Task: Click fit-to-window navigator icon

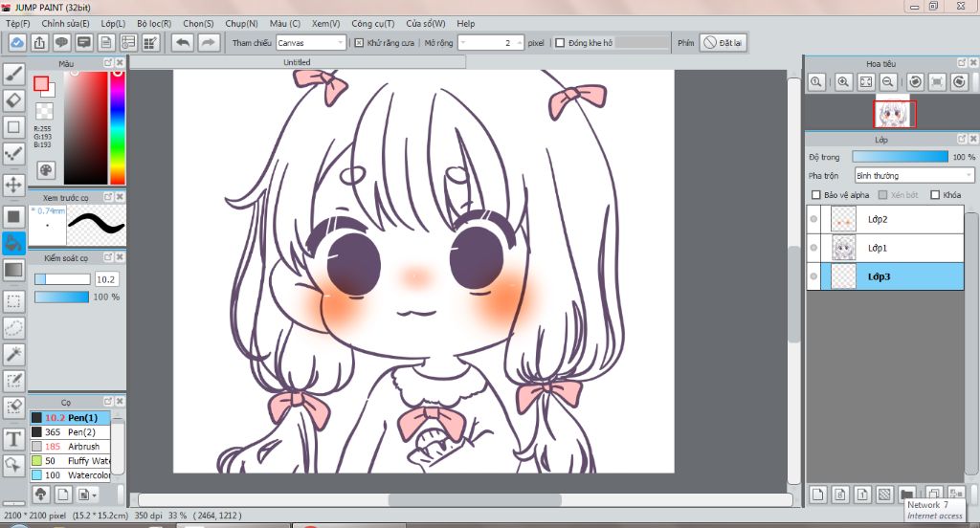Action: (x=865, y=82)
